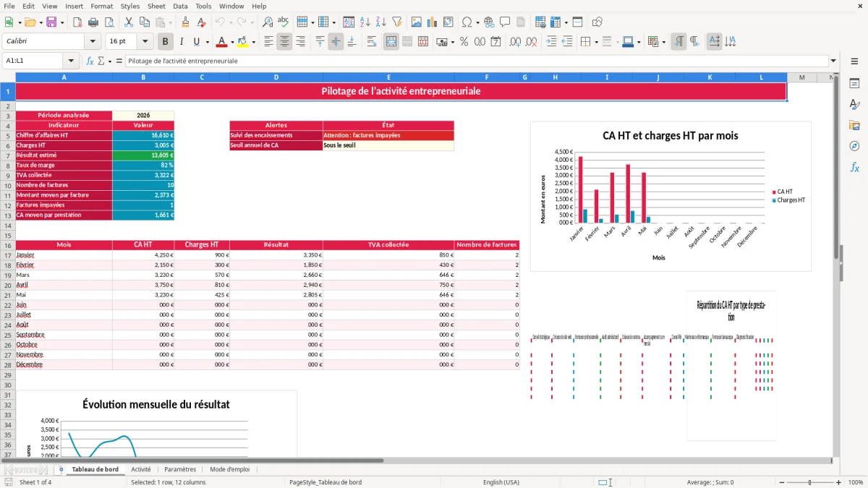The image size is (868, 488).
Task: Open the Conditional Formatting dropdown arrow
Action: [664, 42]
